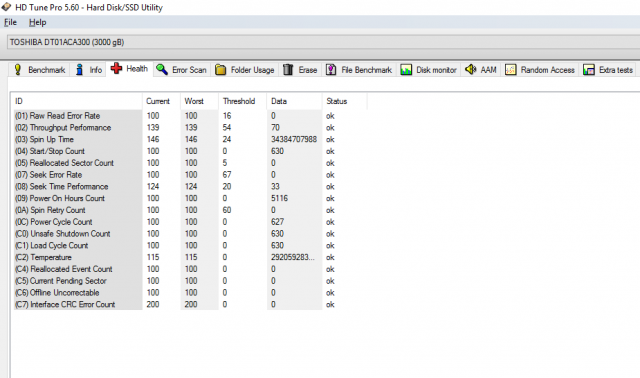The image size is (640, 378).
Task: Click the Erase trash can icon
Action: tap(288, 70)
